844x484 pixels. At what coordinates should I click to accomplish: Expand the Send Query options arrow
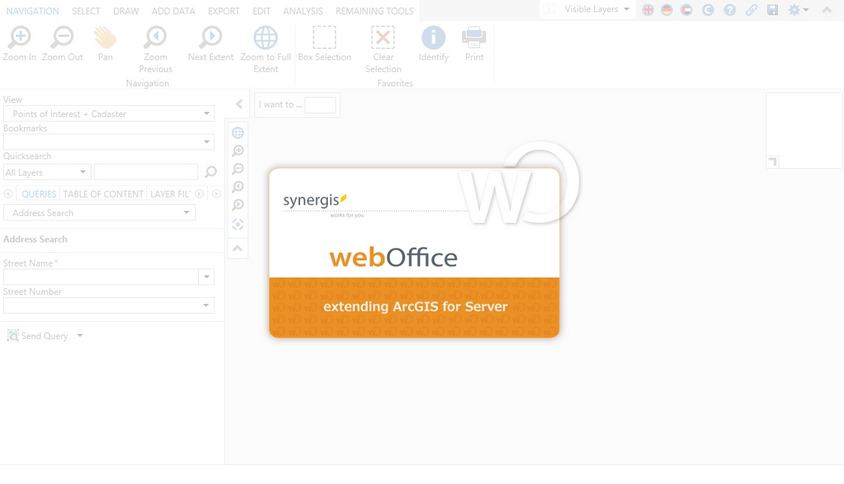[80, 335]
